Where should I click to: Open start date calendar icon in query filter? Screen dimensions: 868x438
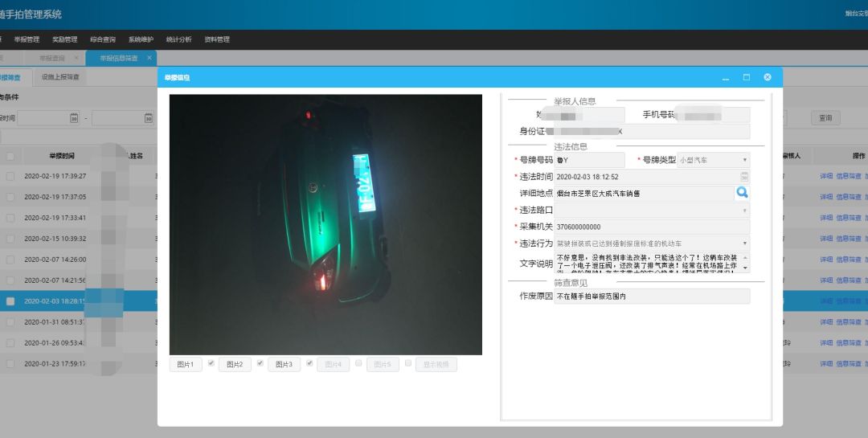(x=74, y=118)
